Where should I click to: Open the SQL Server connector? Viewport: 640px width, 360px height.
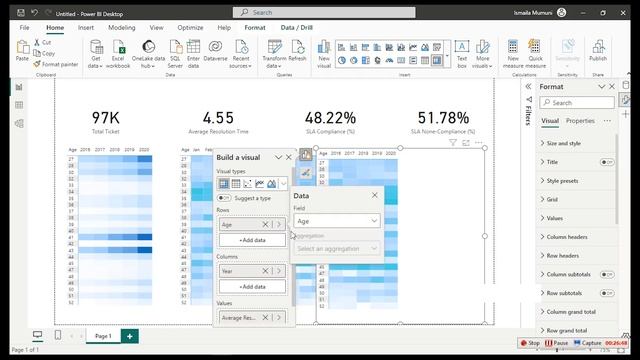click(175, 54)
